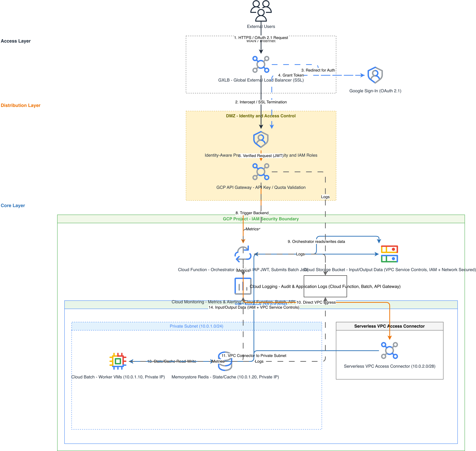Click the Cloud Monitoring chart icon
The width and height of the screenshot is (476, 451).
[x=243, y=286]
